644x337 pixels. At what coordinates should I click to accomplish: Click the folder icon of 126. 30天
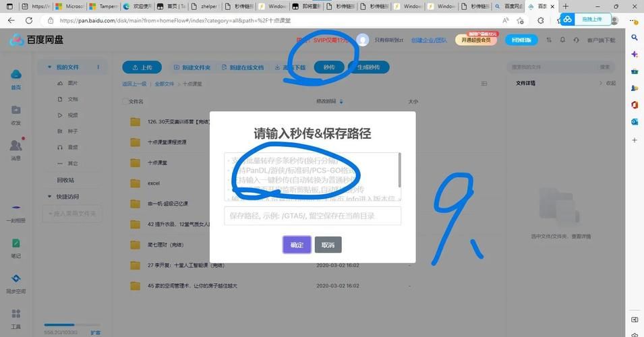pos(135,121)
